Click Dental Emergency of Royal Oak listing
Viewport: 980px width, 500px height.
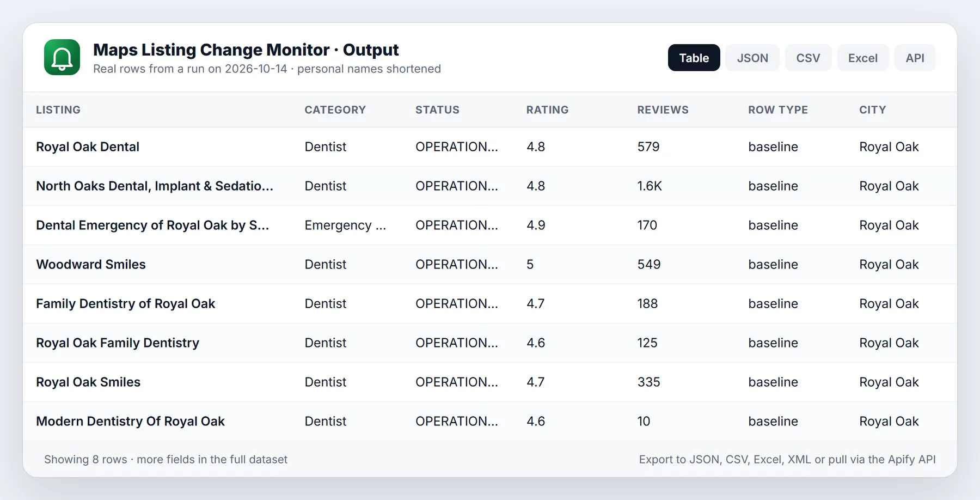point(152,225)
